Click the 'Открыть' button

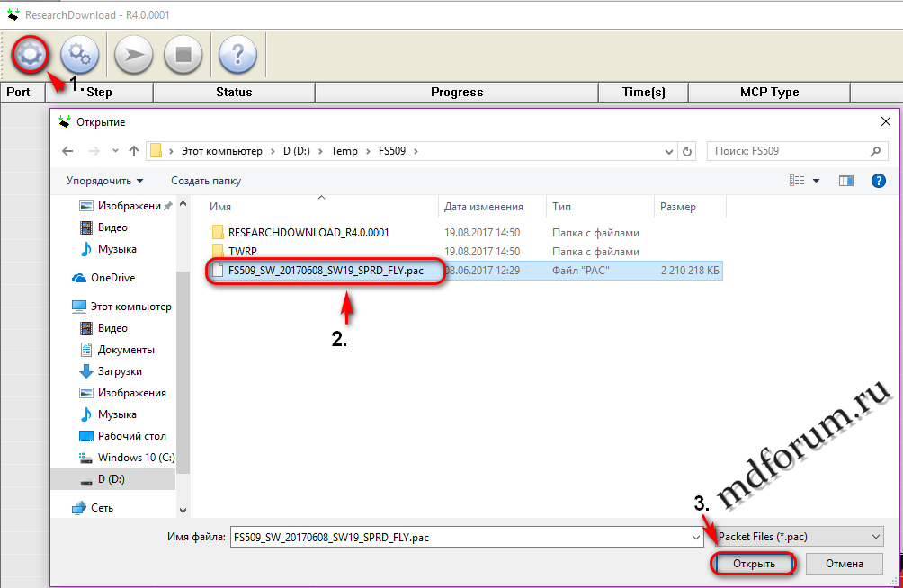754,563
